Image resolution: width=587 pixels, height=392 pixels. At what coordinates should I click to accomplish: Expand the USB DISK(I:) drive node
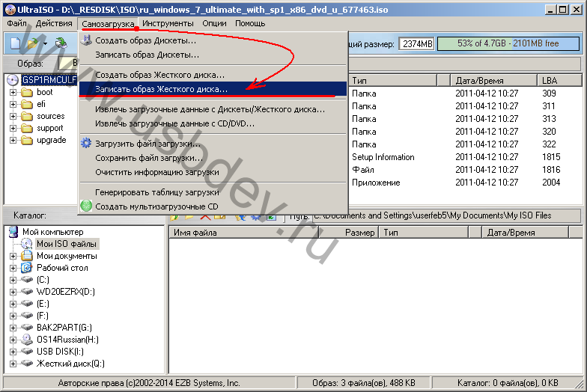pos(13,352)
